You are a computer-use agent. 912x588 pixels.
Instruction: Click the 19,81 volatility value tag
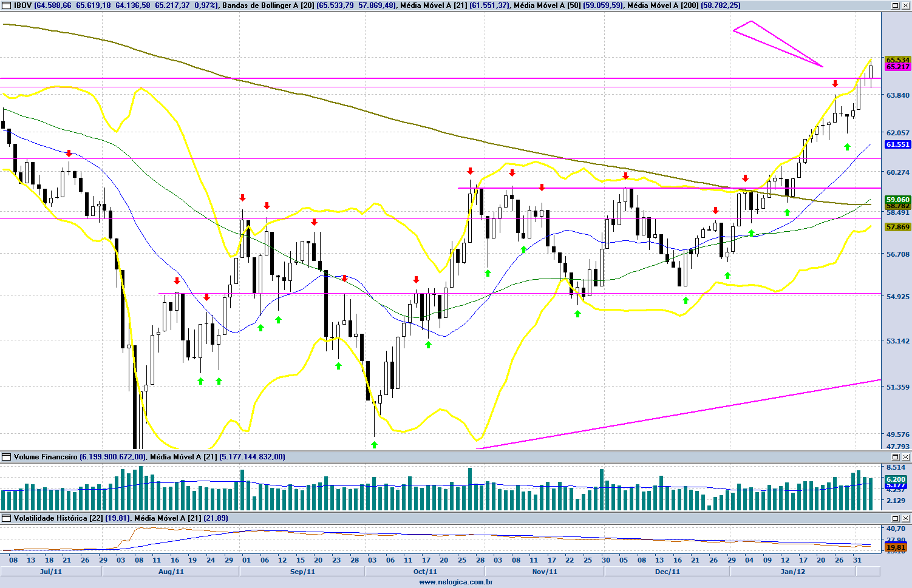pyautogui.click(x=896, y=547)
